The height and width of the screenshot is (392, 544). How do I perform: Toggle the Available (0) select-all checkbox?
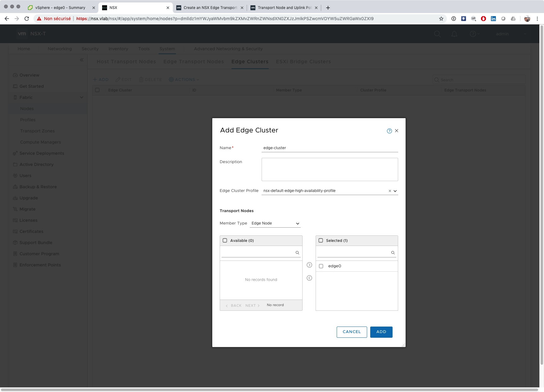[x=225, y=240]
